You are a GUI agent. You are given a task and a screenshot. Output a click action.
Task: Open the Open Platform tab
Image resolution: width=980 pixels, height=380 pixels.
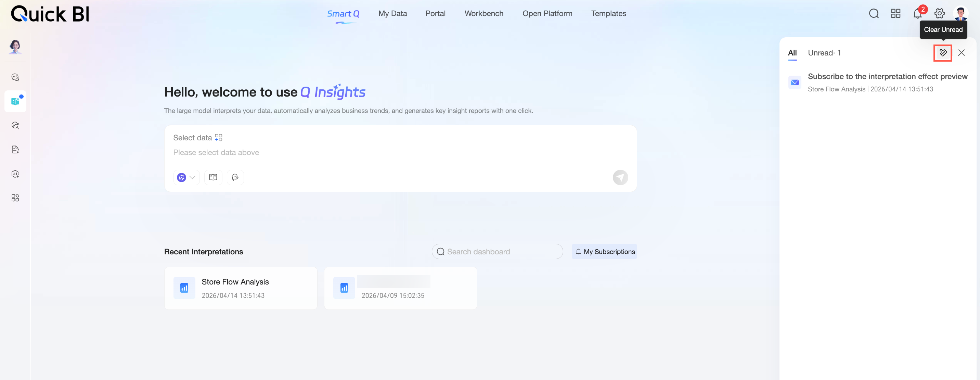[x=547, y=14]
